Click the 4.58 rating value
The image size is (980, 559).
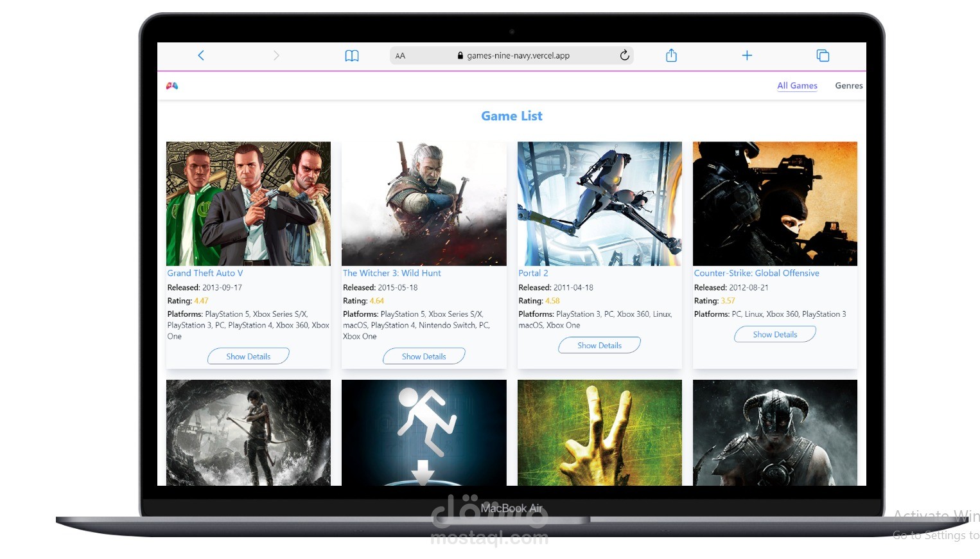(x=552, y=301)
